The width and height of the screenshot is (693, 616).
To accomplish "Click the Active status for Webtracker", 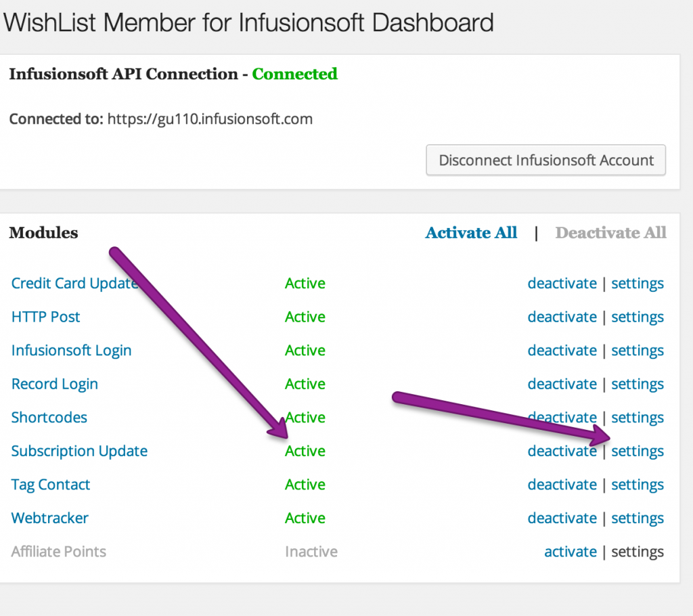I will [x=305, y=519].
